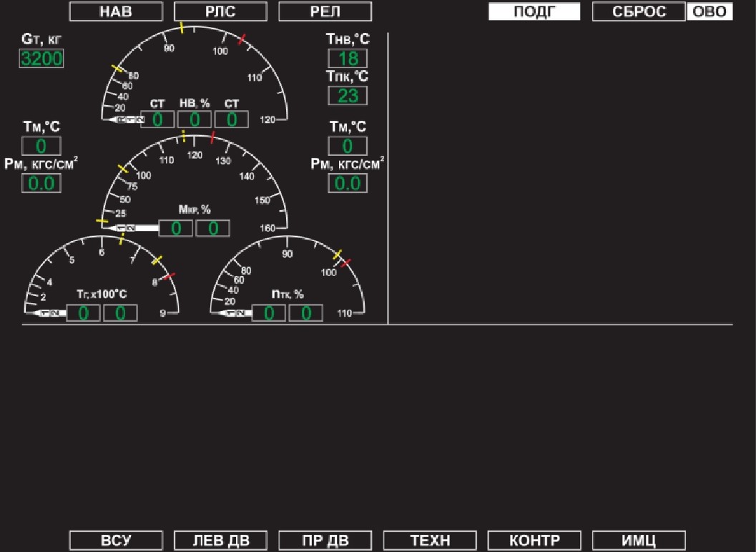756x552 pixels.
Task: Switch to the ЛЕВ ДВ page
Action: [220, 541]
